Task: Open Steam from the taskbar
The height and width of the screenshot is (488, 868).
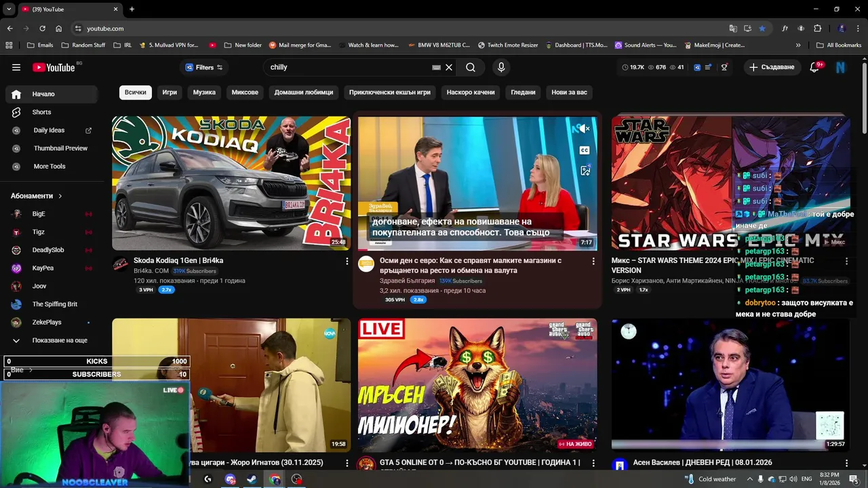Action: (x=252, y=479)
